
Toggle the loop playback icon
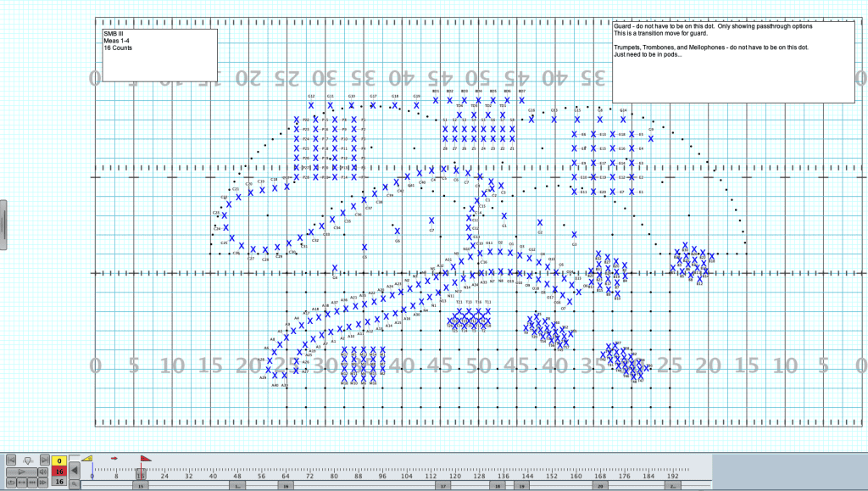pyautogui.click(x=11, y=483)
